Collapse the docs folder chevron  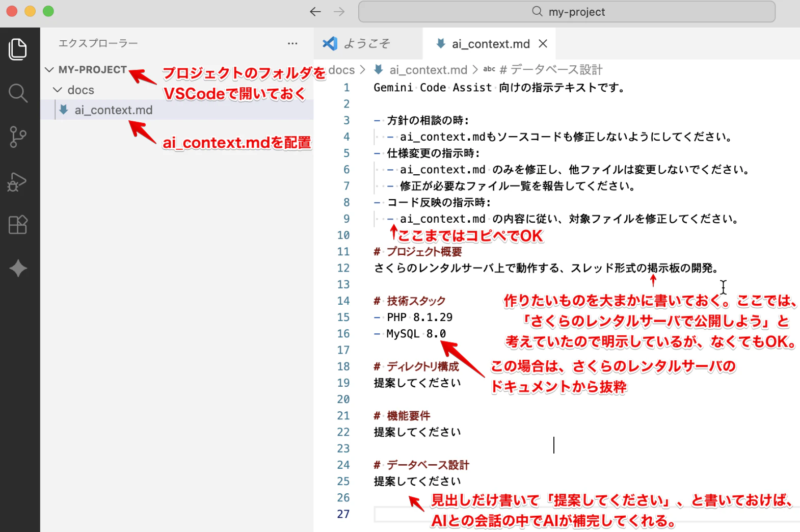click(58, 90)
